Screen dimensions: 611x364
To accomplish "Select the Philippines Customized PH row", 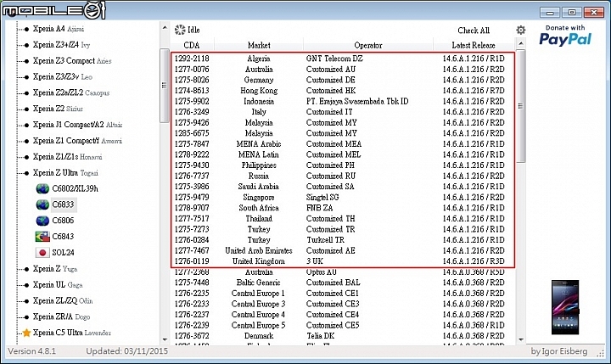I will 343,165.
